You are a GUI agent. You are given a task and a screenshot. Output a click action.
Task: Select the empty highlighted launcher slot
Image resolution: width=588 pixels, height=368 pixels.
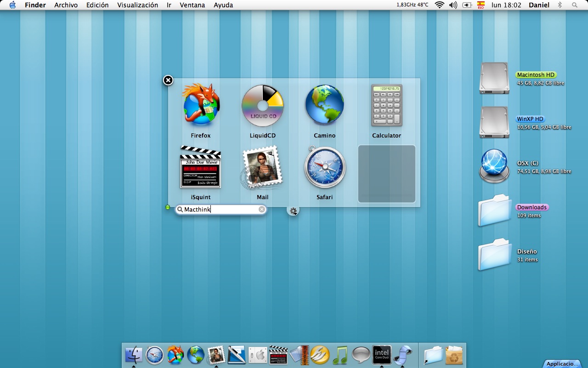point(386,173)
